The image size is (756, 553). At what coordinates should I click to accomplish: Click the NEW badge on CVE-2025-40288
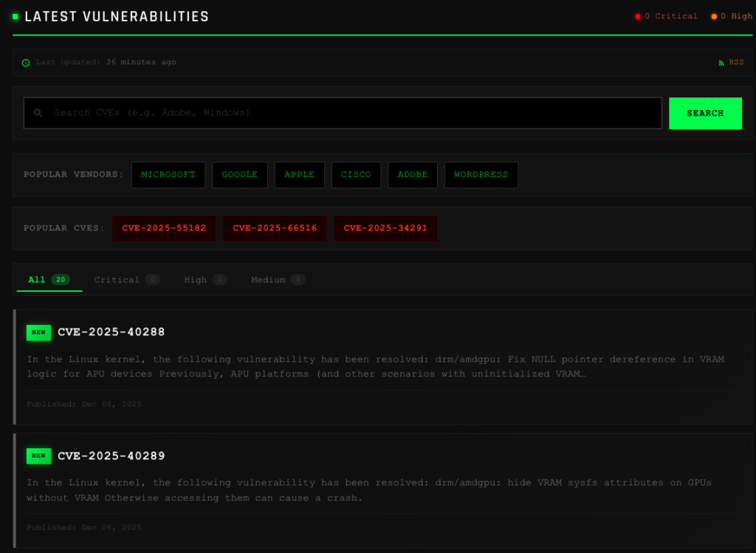pyautogui.click(x=38, y=332)
